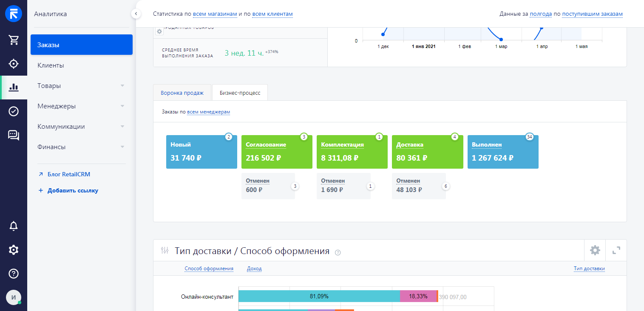
Task: Collapse the Analytics side panel
Action: (x=136, y=14)
